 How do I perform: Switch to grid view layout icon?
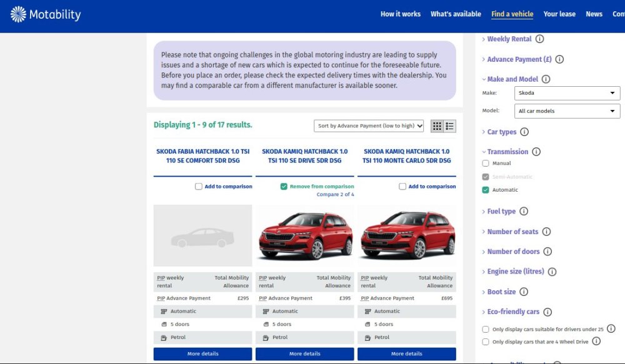437,126
